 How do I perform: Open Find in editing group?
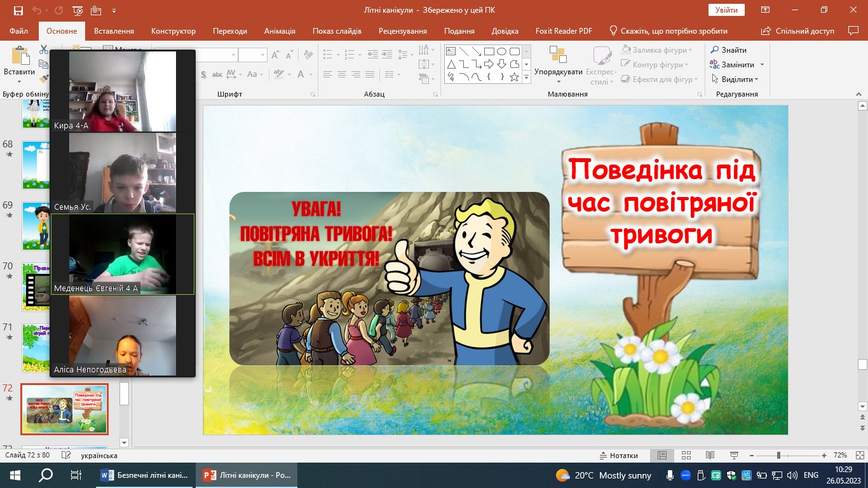point(728,50)
